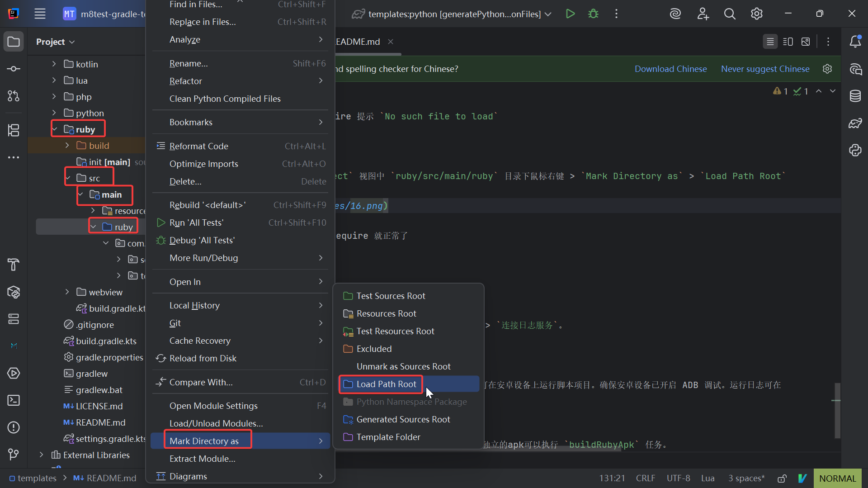Image resolution: width=868 pixels, height=488 pixels.
Task: Open the Structure tool window
Action: click(x=14, y=130)
